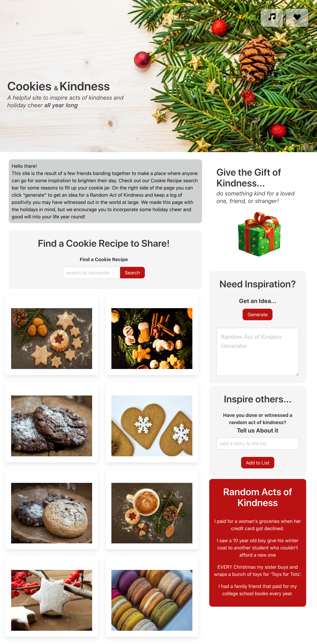The width and height of the screenshot is (317, 644).
Task: Click the Search button for cookie recipes
Action: click(x=132, y=272)
